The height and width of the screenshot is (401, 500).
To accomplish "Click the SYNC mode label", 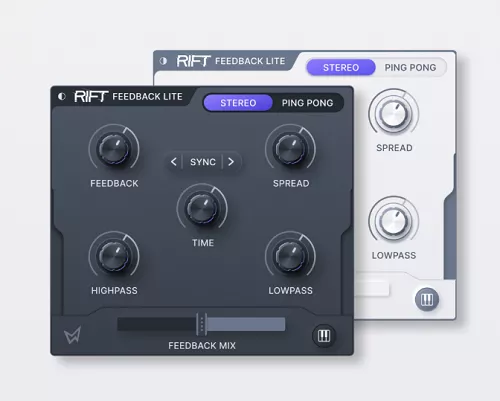I will point(203,162).
